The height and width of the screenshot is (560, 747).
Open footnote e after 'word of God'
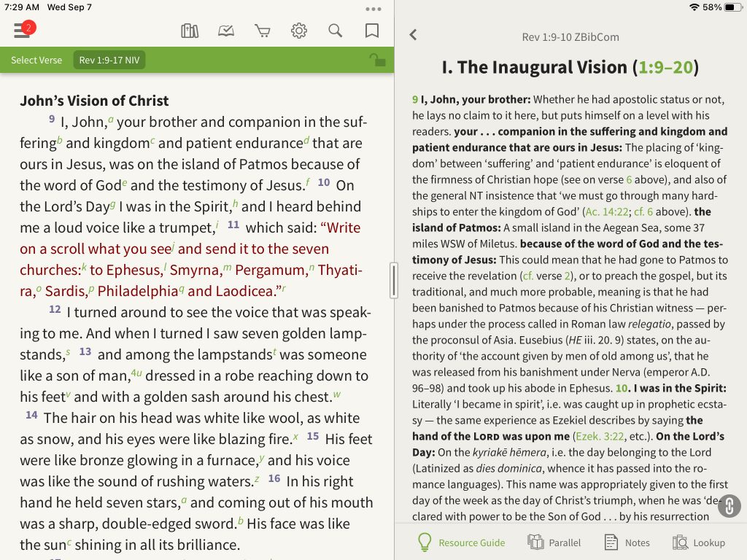coord(124,182)
